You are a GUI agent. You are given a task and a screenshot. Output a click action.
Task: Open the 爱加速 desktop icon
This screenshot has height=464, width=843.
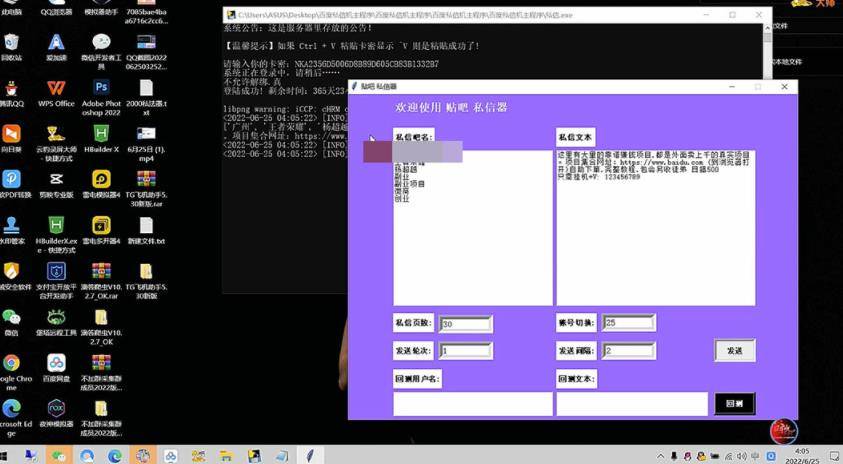(56, 47)
